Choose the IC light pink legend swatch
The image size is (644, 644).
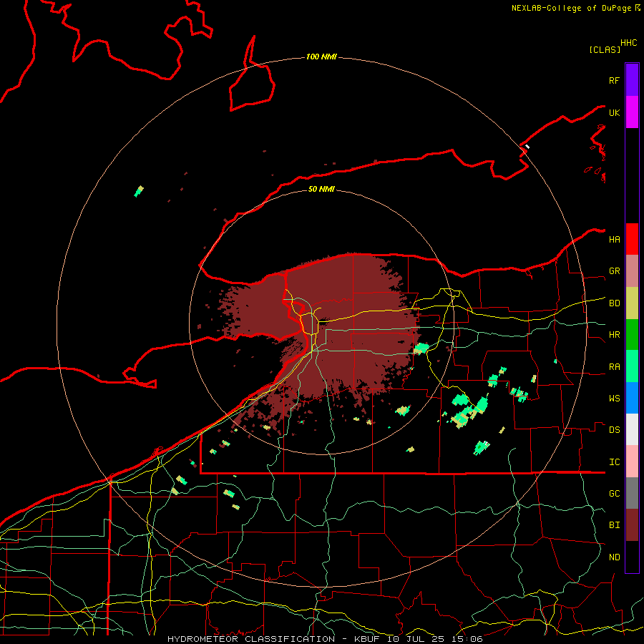click(x=632, y=462)
